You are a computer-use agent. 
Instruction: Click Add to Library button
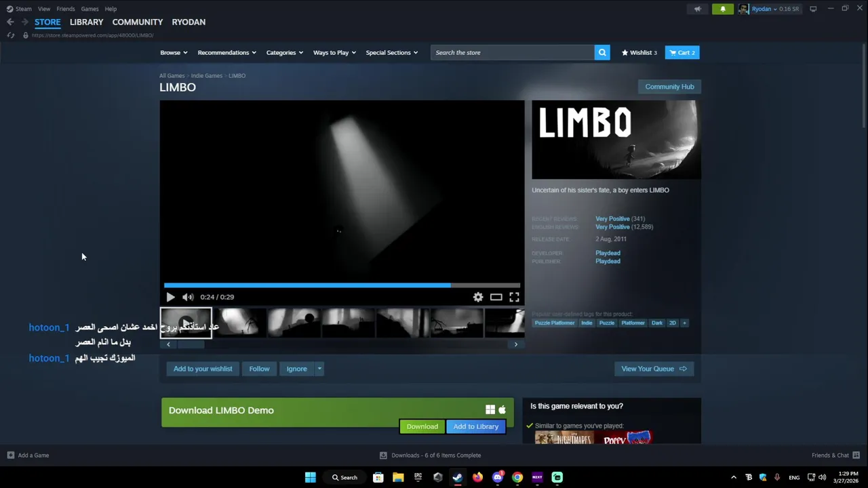point(475,426)
